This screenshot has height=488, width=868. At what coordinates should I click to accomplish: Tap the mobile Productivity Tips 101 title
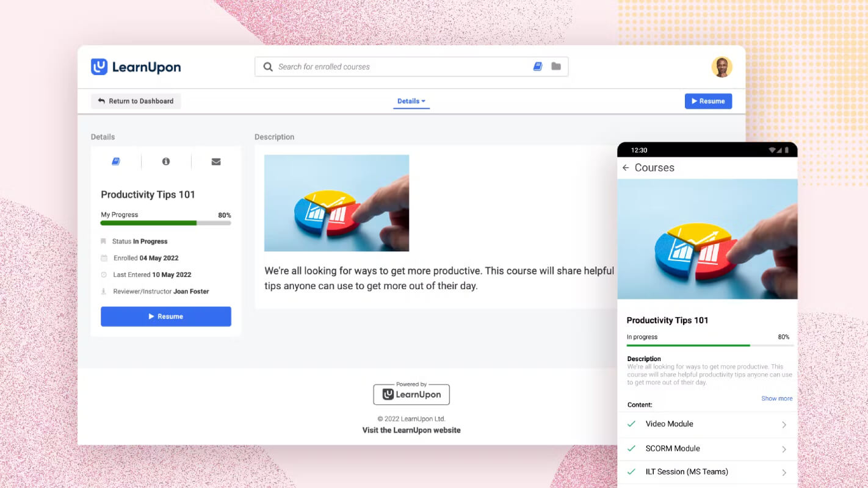tap(667, 320)
